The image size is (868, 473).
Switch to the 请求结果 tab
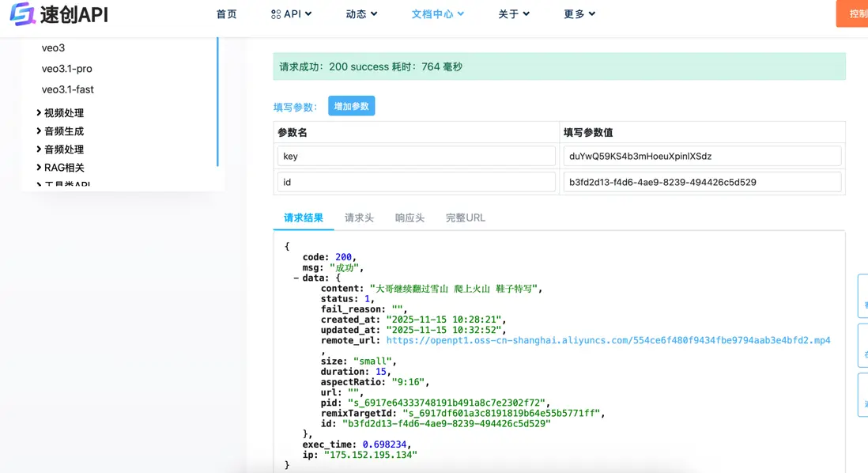click(304, 218)
